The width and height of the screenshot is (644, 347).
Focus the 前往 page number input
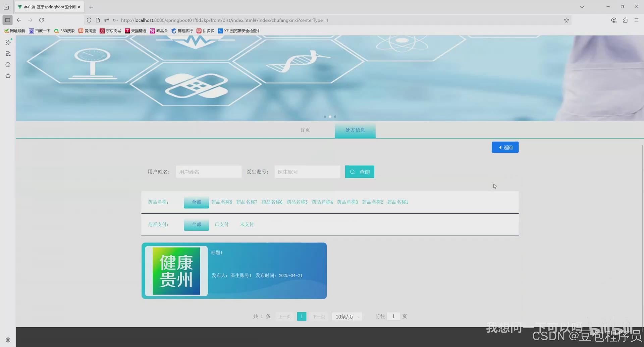pyautogui.click(x=393, y=316)
